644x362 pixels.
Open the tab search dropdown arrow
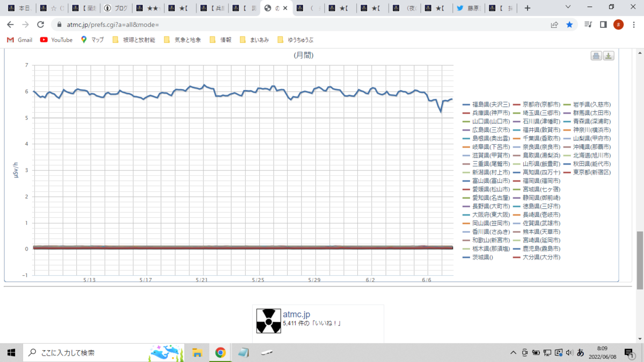[x=569, y=7]
